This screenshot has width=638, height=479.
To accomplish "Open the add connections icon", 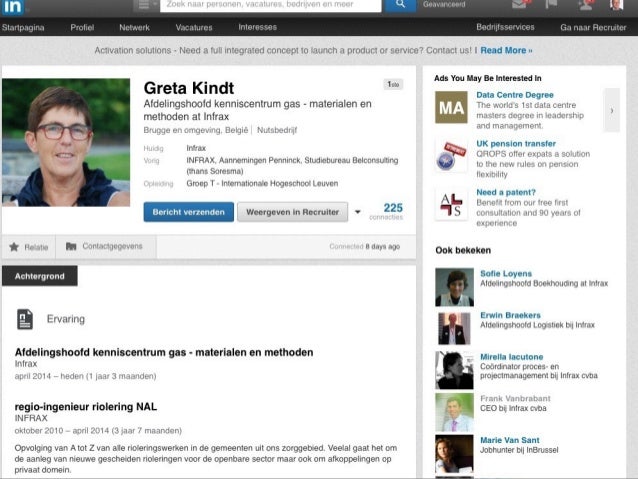I will pyautogui.click(x=586, y=5).
